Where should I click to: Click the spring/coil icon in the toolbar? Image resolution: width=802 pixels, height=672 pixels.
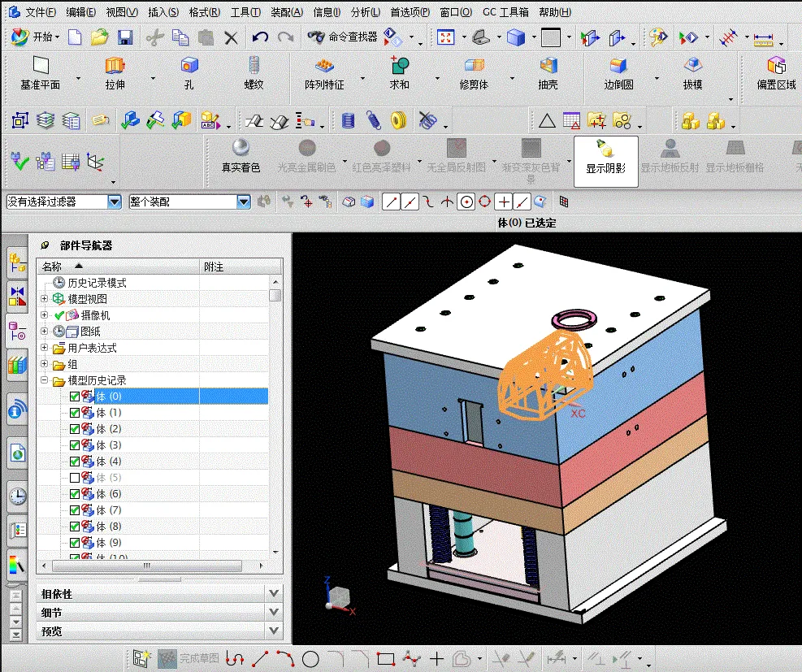pos(374,121)
